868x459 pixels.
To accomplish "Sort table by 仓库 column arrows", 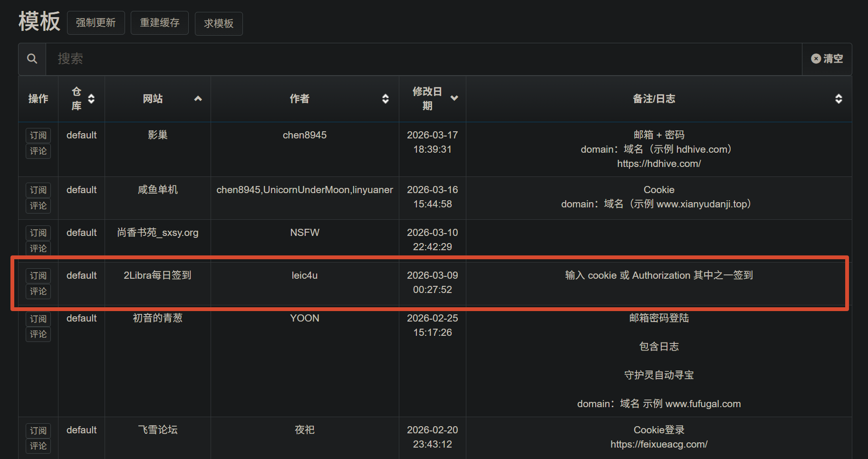I will pyautogui.click(x=91, y=99).
